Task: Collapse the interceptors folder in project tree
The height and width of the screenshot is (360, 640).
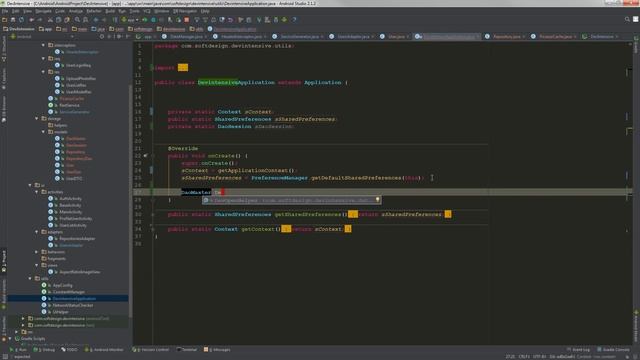Action: 43,45
